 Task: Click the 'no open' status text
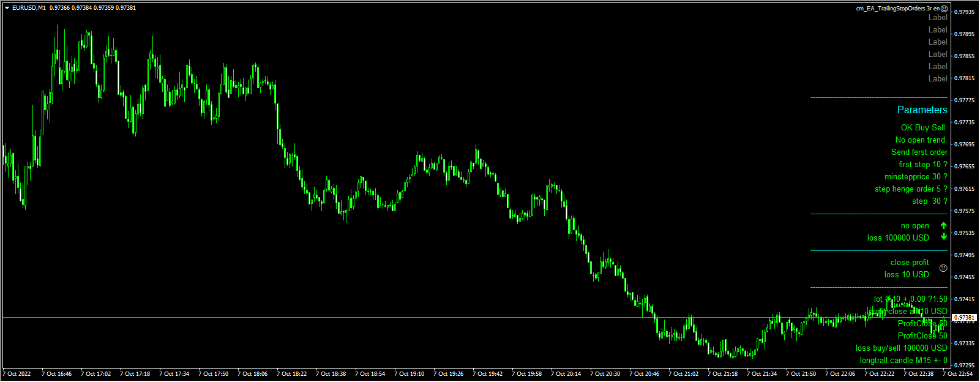coord(915,226)
